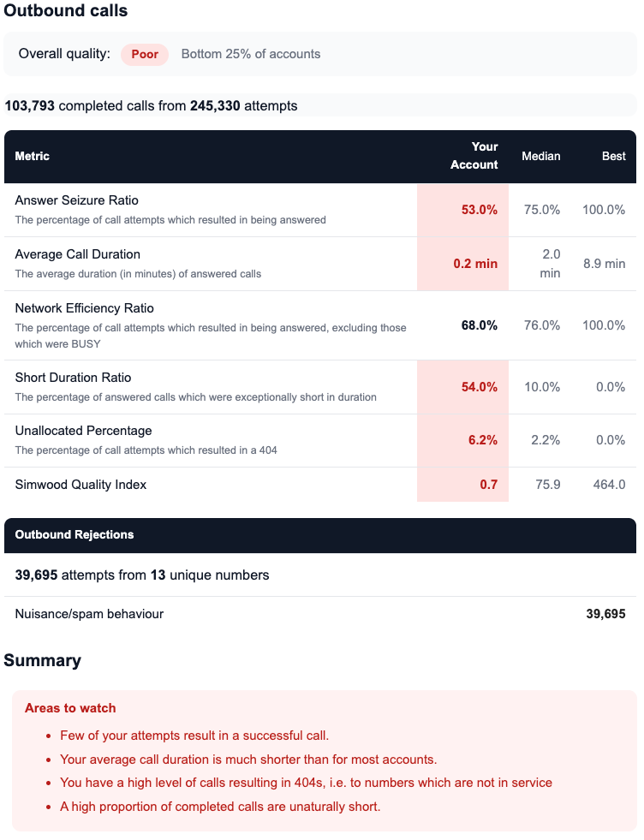Click the Bottom 25% of accounts text

click(251, 54)
